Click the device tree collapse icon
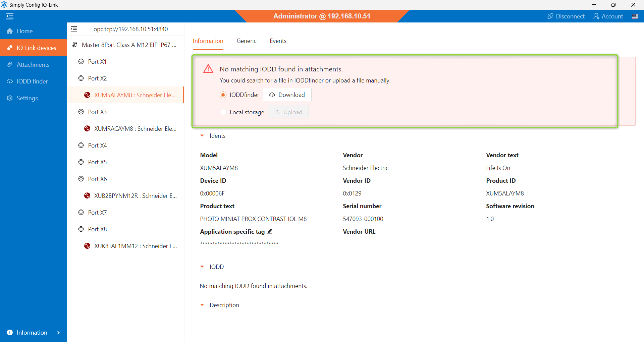The height and width of the screenshot is (342, 644). click(x=74, y=29)
